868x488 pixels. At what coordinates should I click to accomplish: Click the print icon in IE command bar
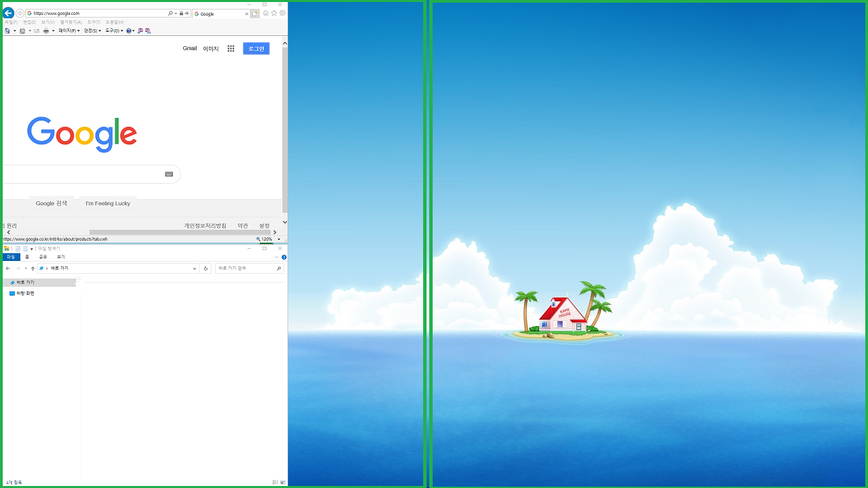[46, 30]
